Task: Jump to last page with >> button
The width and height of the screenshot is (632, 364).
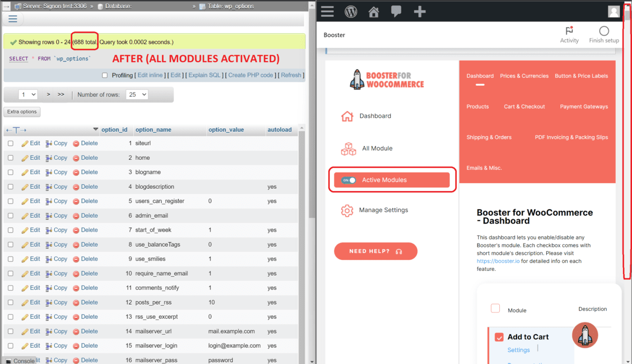Action: tap(61, 95)
